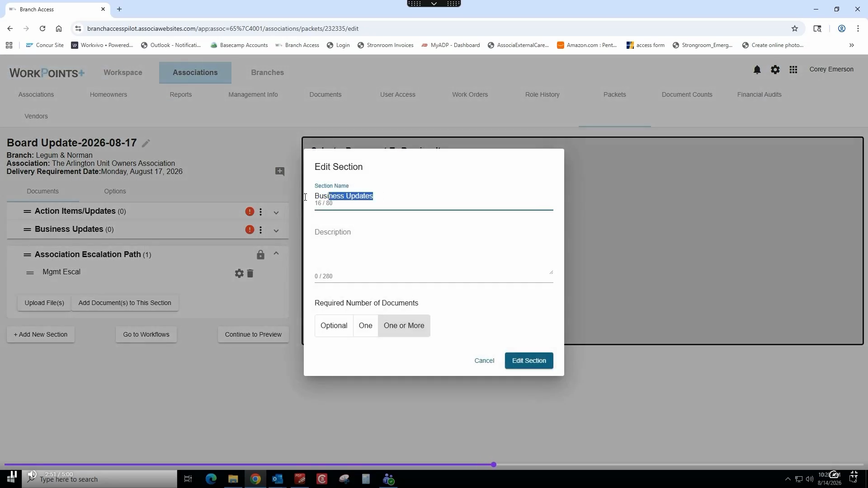
Task: Reload the page in the browser
Action: coord(42,28)
